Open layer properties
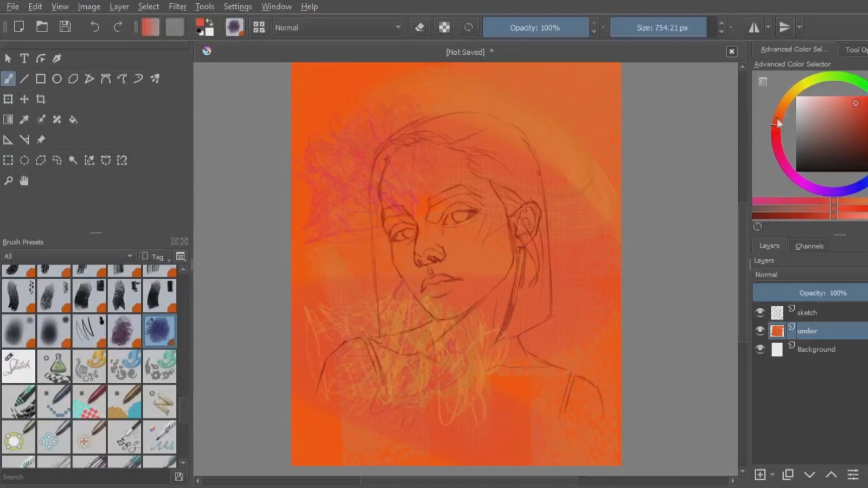The width and height of the screenshot is (868, 488). tap(853, 475)
